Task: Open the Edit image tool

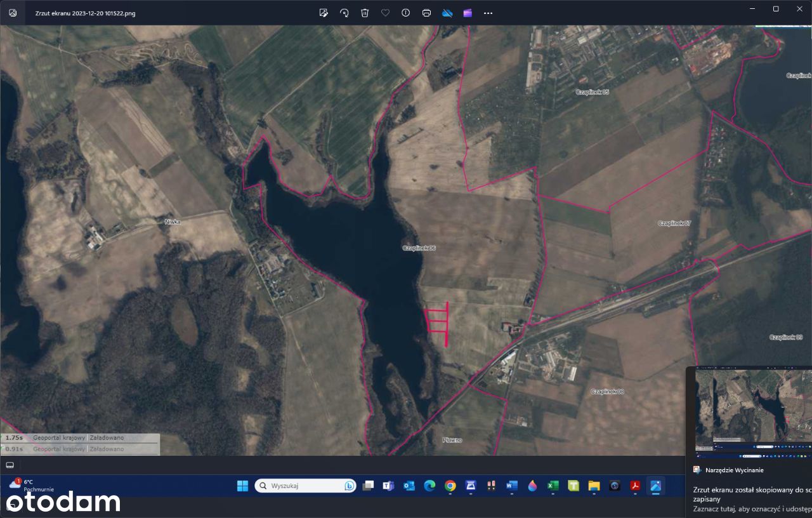Action: tap(324, 13)
